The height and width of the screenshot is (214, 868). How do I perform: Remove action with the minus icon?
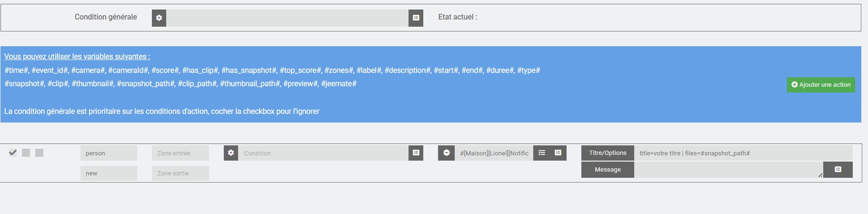[x=446, y=153]
